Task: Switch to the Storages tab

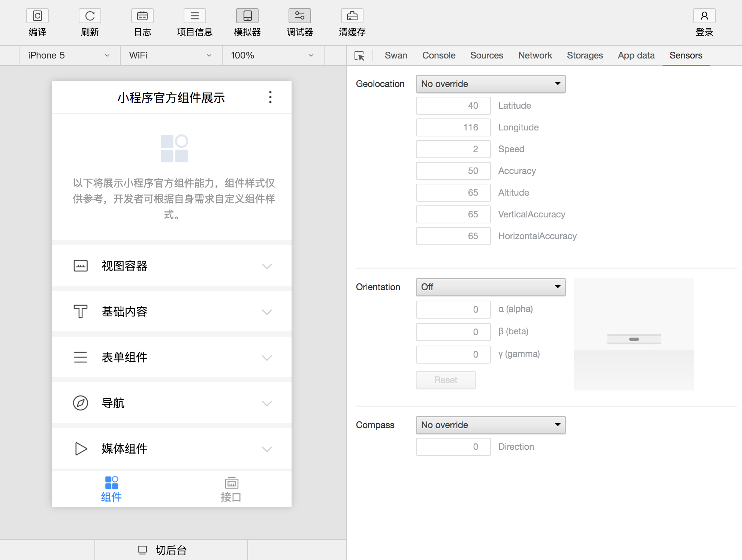Action: pyautogui.click(x=585, y=55)
